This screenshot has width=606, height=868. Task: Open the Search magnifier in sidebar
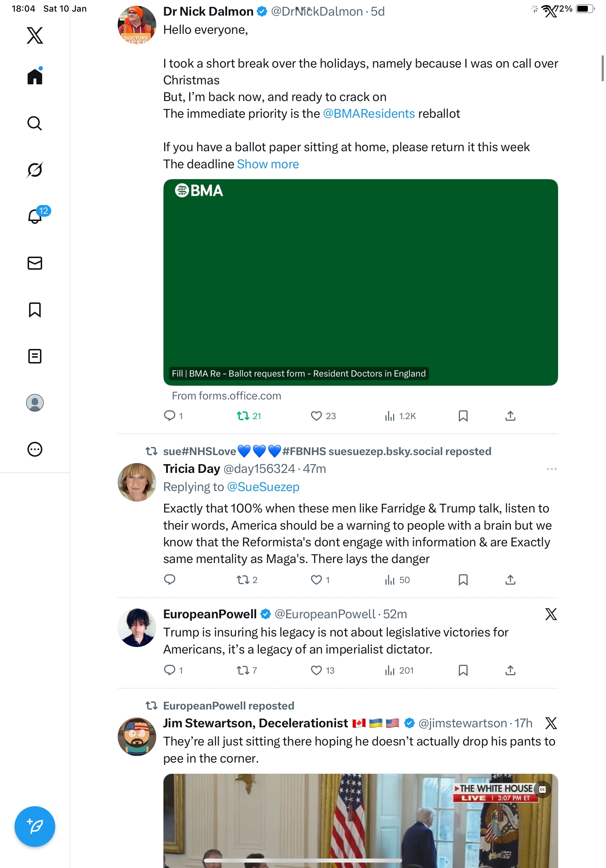coord(35,123)
